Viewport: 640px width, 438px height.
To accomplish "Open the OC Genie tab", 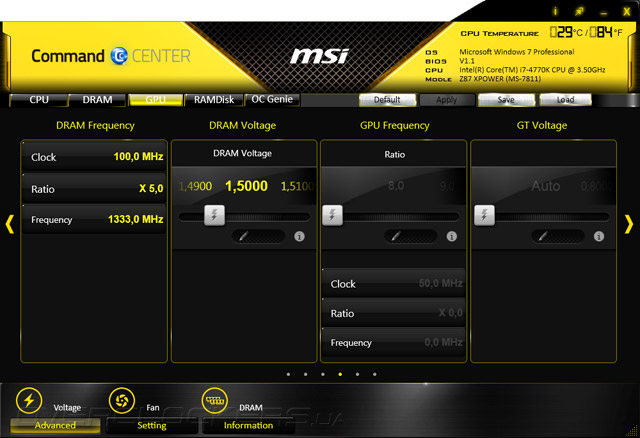I will click(272, 100).
